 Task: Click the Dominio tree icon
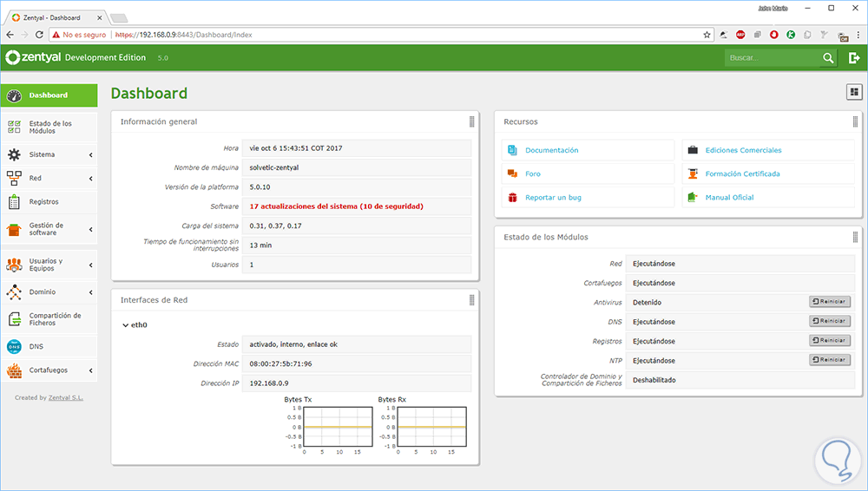tap(15, 291)
